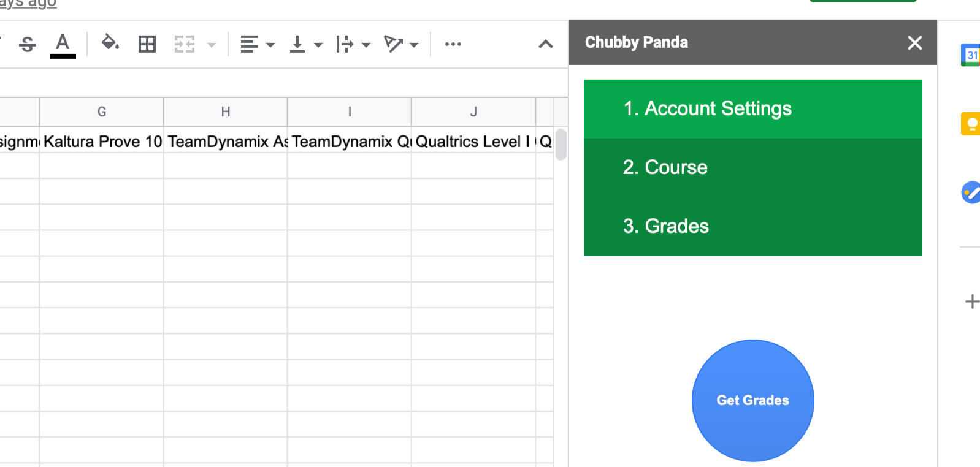This screenshot has height=467, width=980.
Task: Open the text color picker
Action: coord(63,44)
